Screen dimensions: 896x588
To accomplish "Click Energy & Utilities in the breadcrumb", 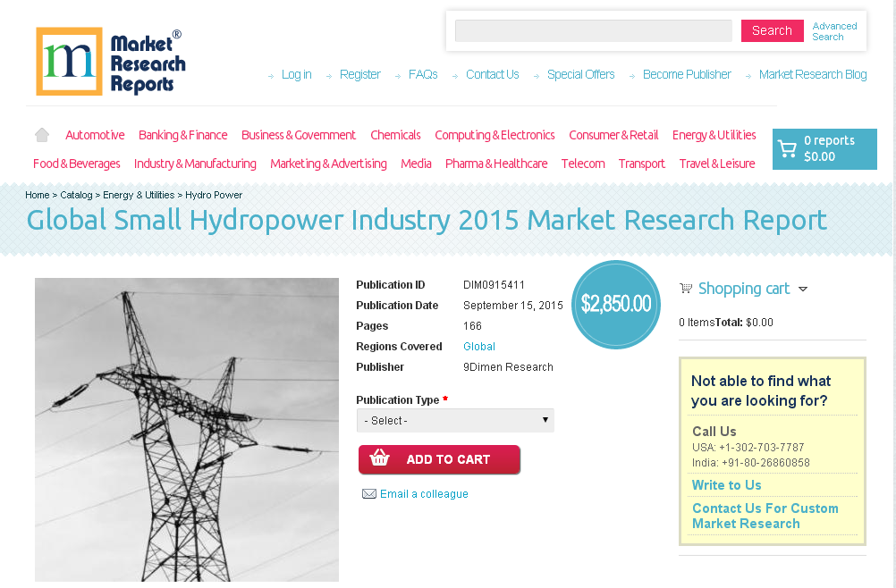I will (139, 195).
